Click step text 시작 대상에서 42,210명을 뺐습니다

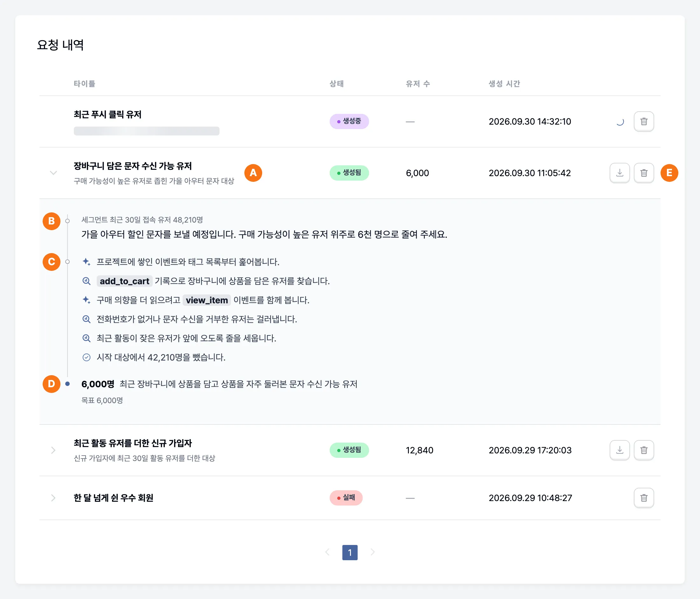[x=161, y=357]
